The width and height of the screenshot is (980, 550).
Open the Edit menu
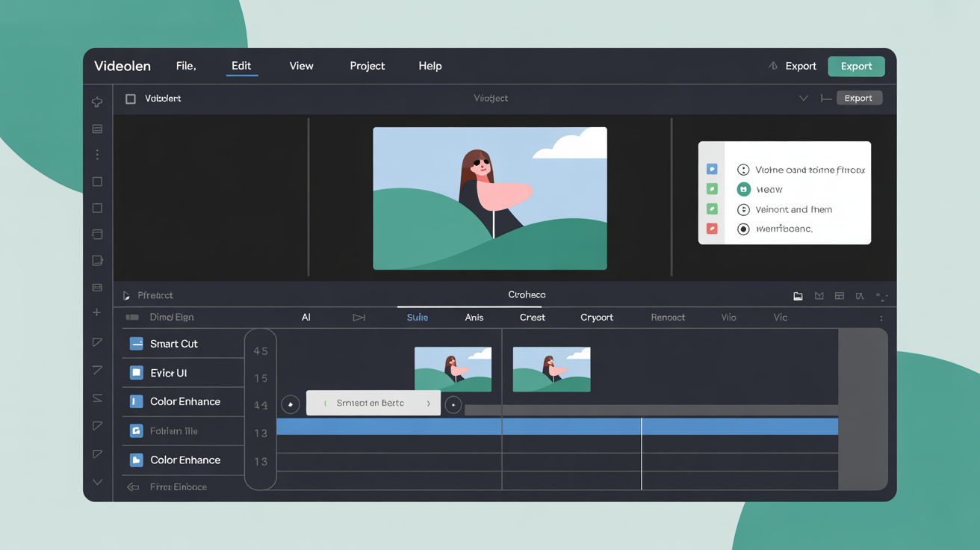point(241,66)
